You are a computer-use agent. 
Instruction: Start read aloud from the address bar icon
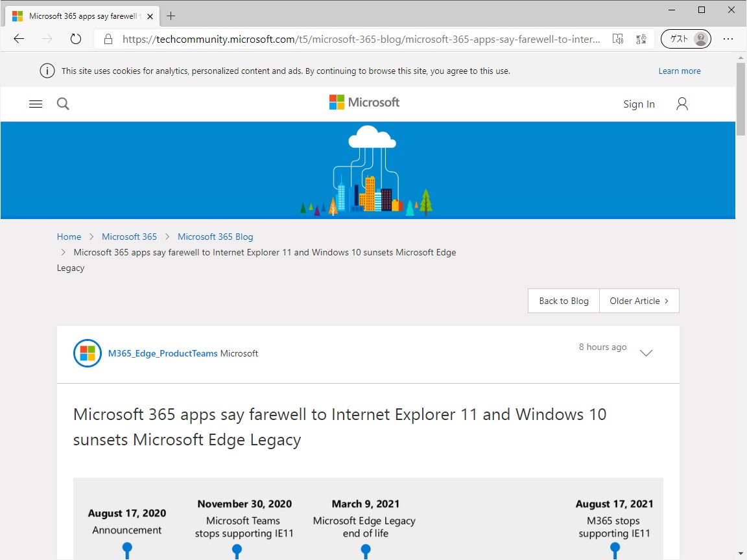pyautogui.click(x=618, y=39)
